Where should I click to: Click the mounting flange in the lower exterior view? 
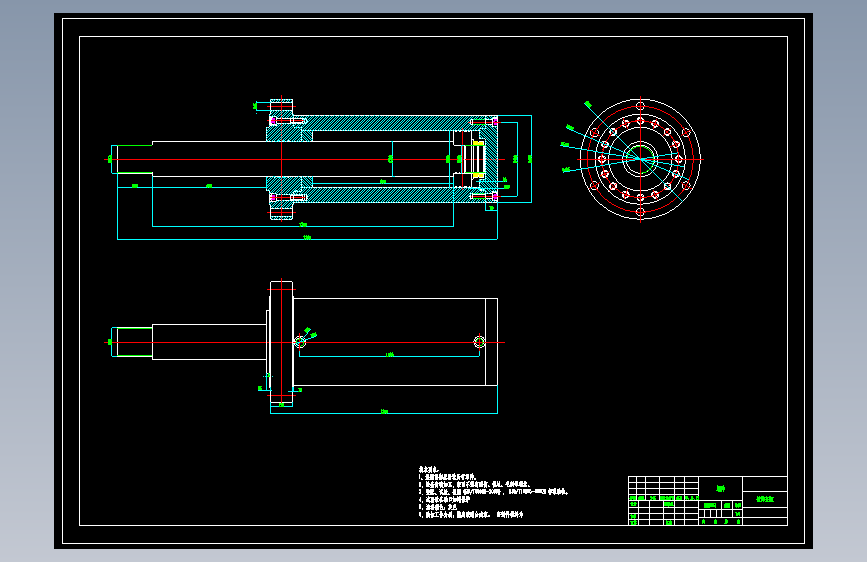pyautogui.click(x=281, y=343)
